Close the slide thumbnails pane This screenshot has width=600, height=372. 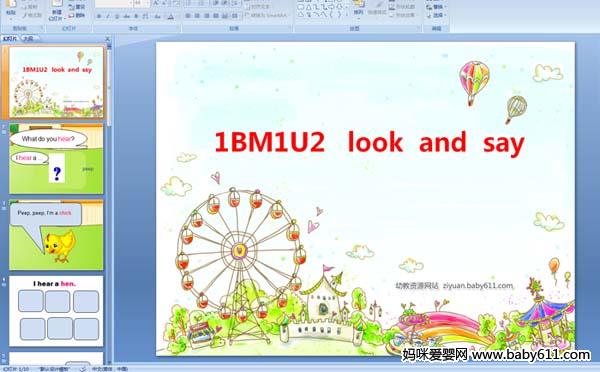(x=108, y=39)
